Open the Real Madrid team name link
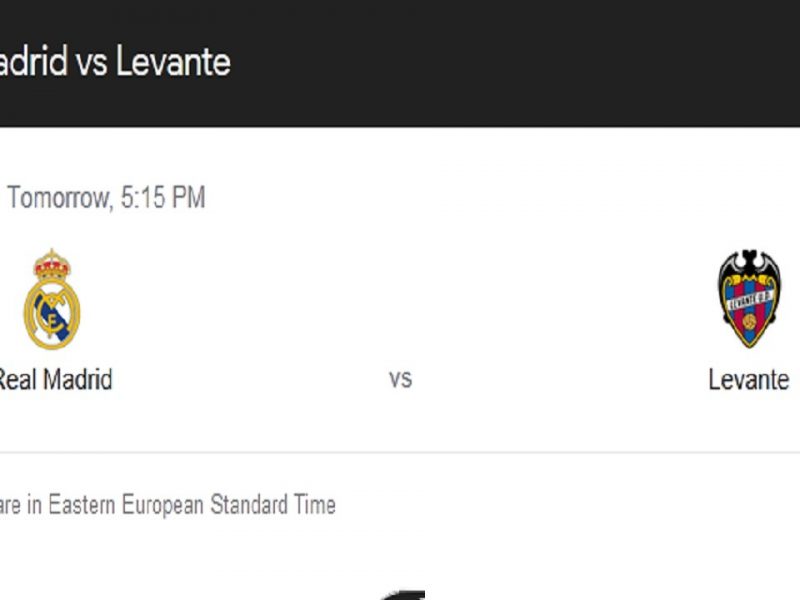Screen dimensions: 800x600 [x=54, y=380]
